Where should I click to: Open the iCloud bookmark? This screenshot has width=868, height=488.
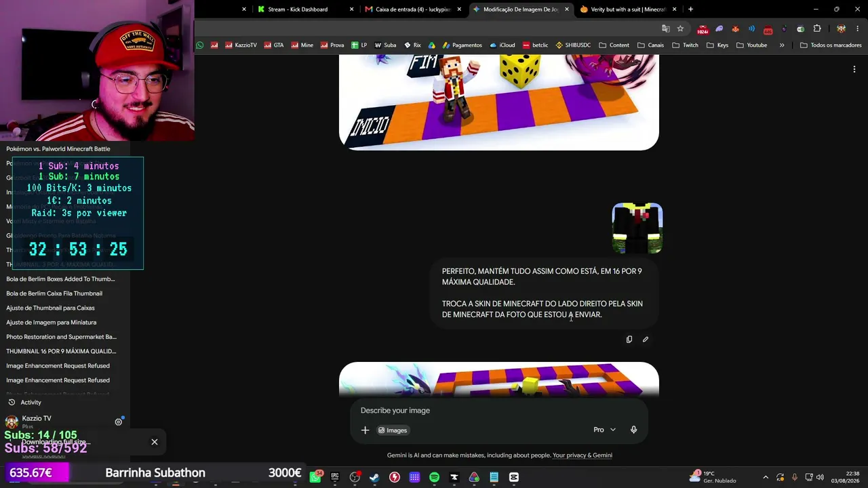coord(502,45)
